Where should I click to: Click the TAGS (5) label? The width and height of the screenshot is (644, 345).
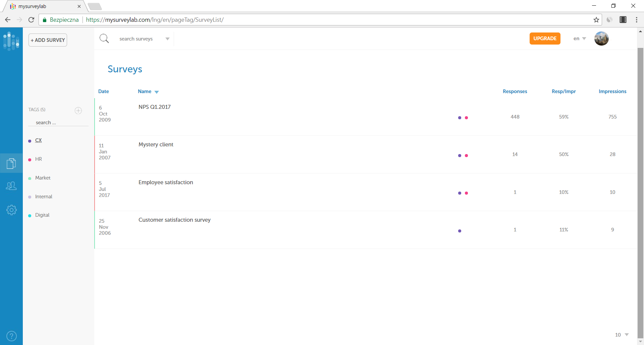tap(37, 110)
